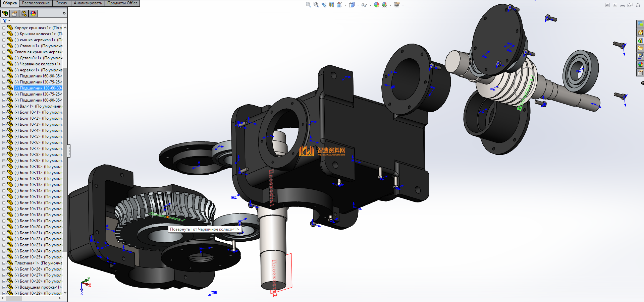The width and height of the screenshot is (644, 302).
Task: Open the Анализировать ribbon tab
Action: tap(88, 3)
